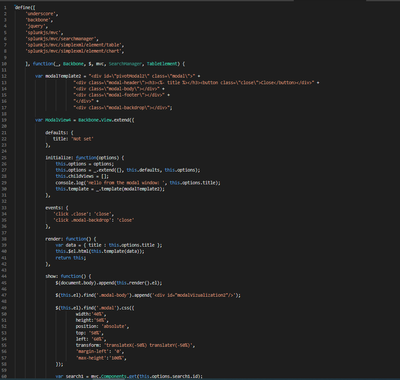
Task: Click line number 32 in gutter
Action: tap(4, 201)
